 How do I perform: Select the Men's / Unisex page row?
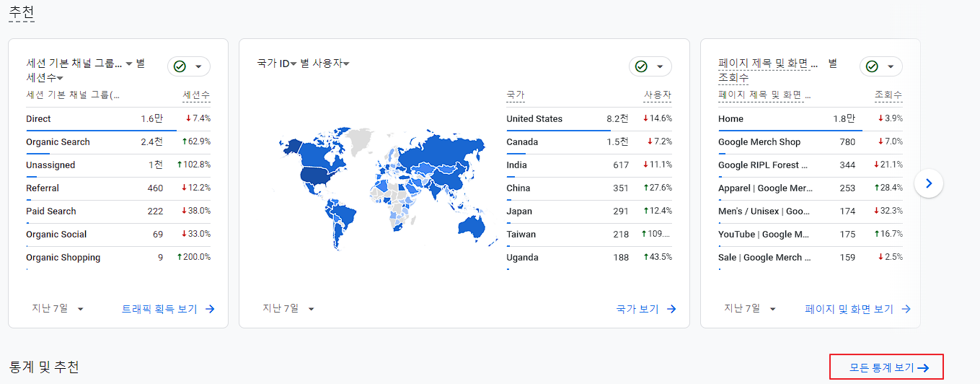coord(811,211)
